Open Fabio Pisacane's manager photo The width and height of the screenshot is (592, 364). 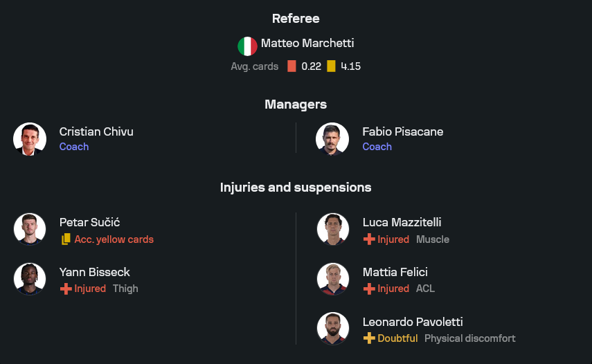[x=332, y=139]
